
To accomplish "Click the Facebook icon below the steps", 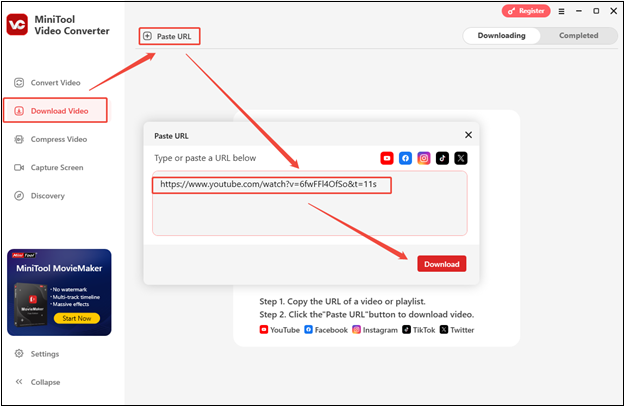I will pyautogui.click(x=308, y=330).
